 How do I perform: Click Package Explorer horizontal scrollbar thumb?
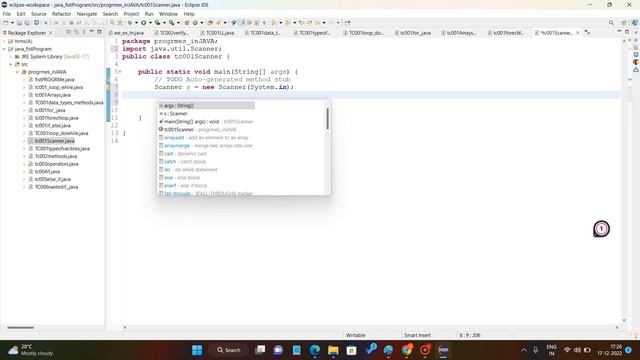click(x=20, y=327)
